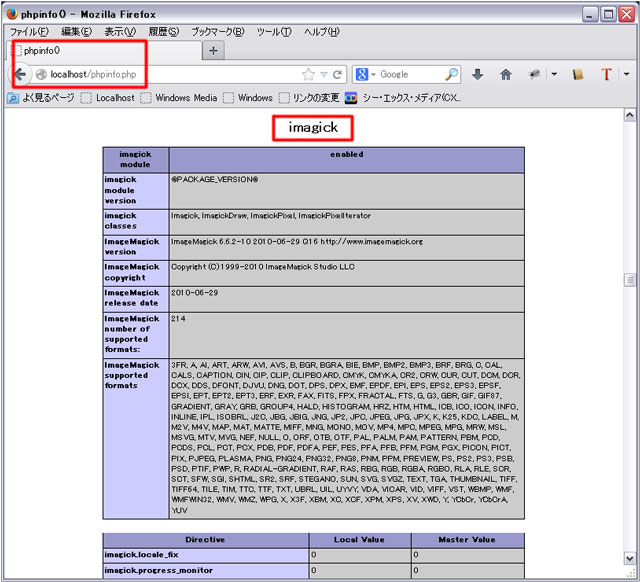
Task: Expand the dropdown beside T icon
Action: pos(627,74)
